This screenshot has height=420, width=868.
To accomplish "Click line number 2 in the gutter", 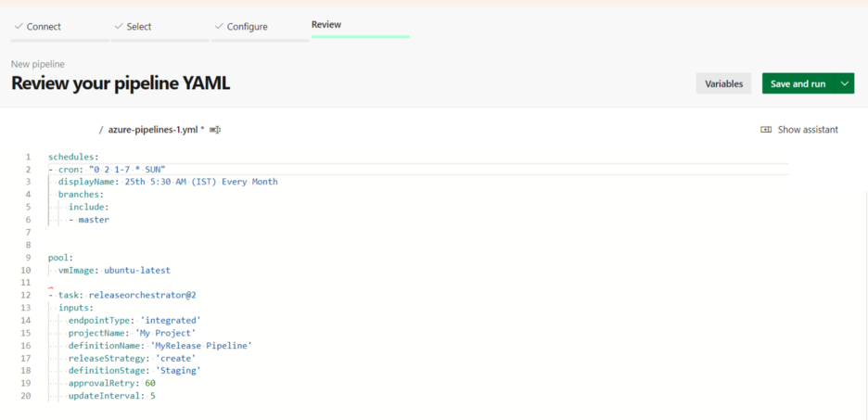I will [x=28, y=170].
